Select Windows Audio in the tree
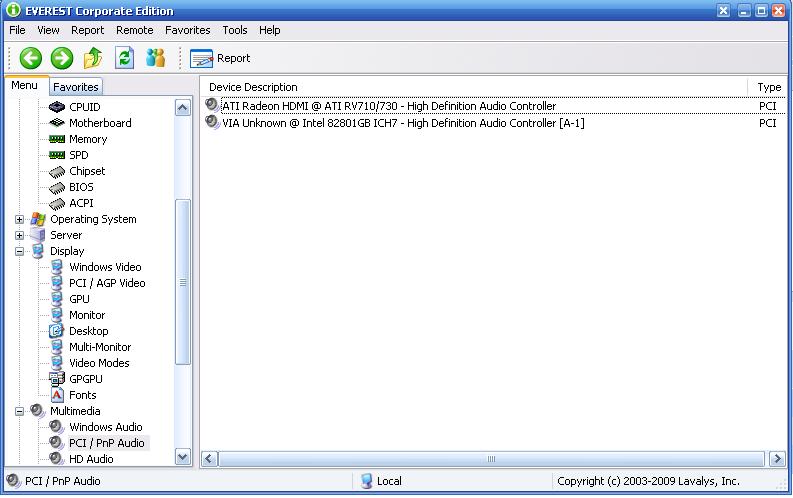The width and height of the screenshot is (793, 498). pyautogui.click(x=106, y=427)
